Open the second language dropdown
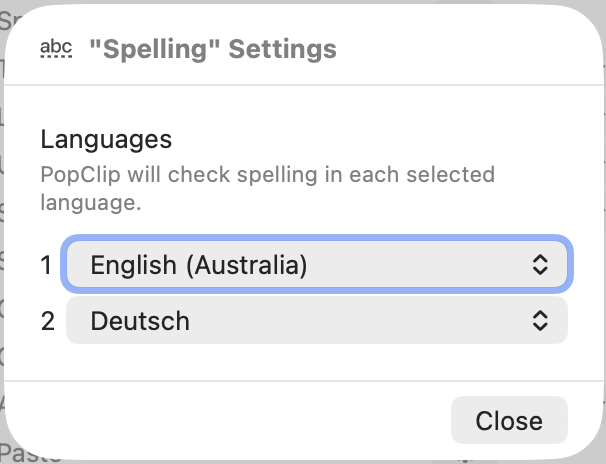Screen dimensions: 606x464 click(x=316, y=321)
